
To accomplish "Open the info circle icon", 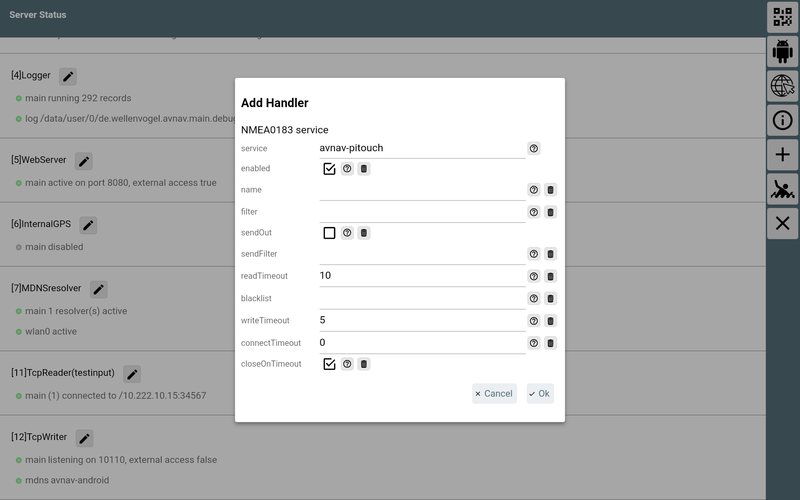I will tap(782, 120).
